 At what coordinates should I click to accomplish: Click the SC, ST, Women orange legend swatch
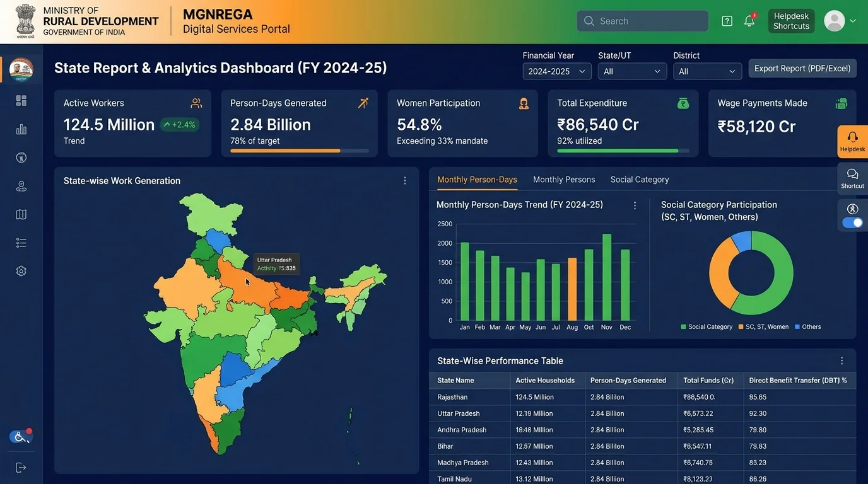pyautogui.click(x=741, y=327)
